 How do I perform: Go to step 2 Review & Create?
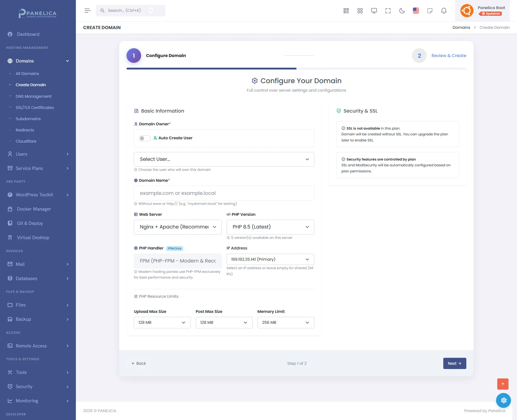(x=448, y=56)
